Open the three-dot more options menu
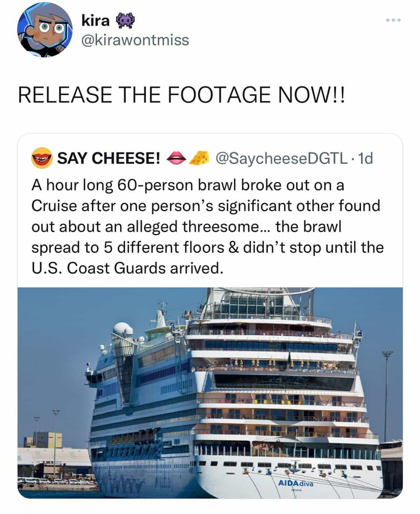This screenshot has height=514, width=420. coord(393,20)
